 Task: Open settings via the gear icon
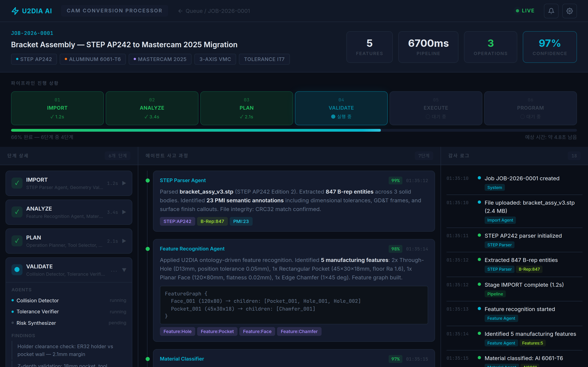coord(569,11)
